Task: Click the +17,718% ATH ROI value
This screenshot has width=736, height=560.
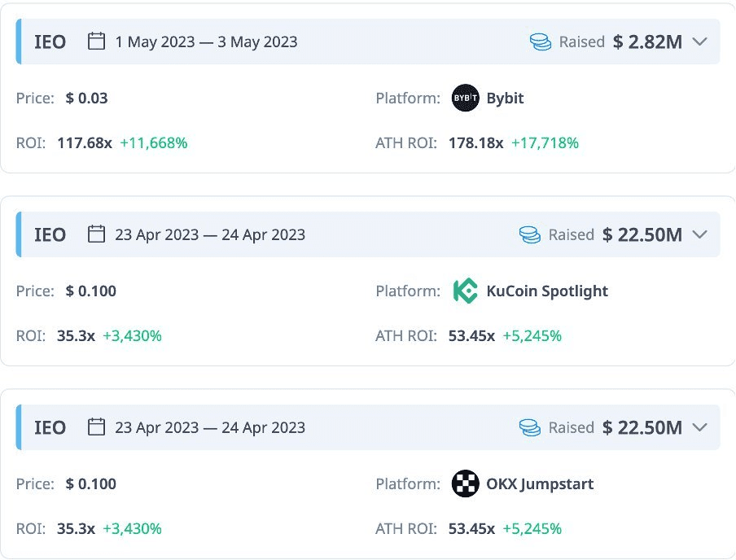Action: pyautogui.click(x=545, y=143)
